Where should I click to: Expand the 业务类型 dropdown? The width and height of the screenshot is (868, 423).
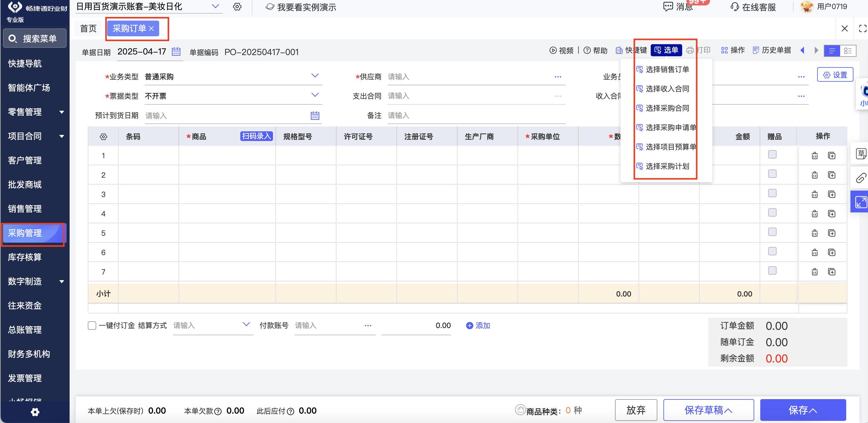[315, 76]
